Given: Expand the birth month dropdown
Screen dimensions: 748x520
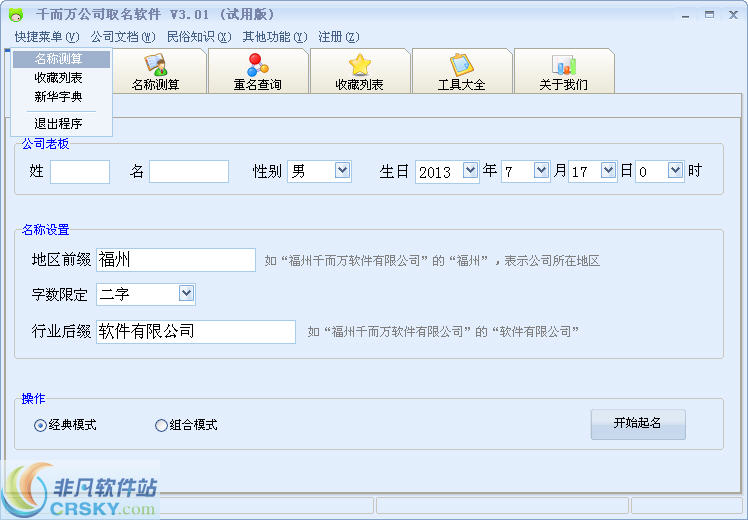Looking at the screenshot, I should click(541, 170).
